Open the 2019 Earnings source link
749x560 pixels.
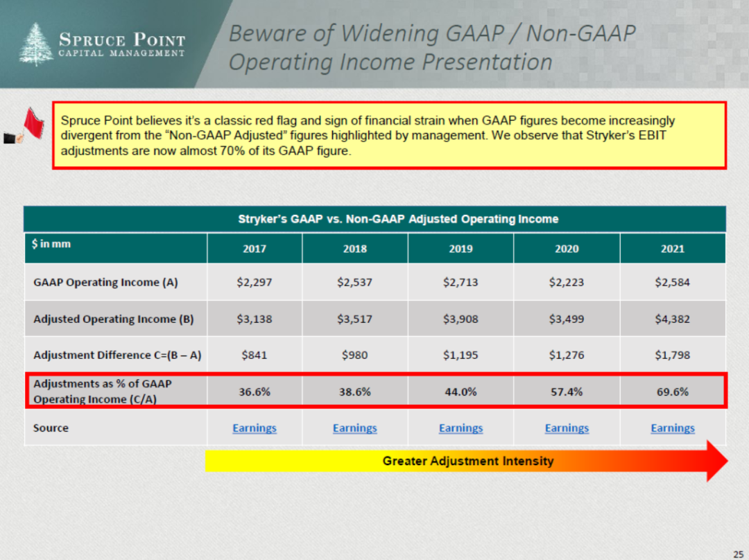click(461, 428)
